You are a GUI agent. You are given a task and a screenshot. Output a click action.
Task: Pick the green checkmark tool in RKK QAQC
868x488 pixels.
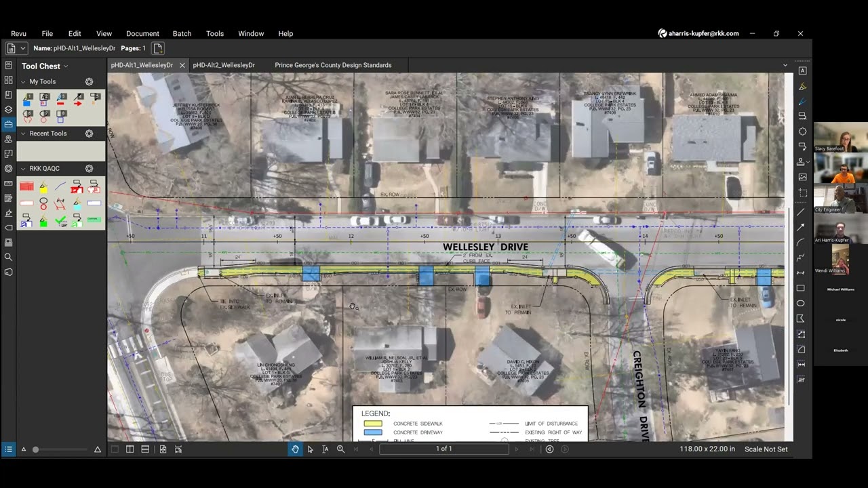[60, 220]
